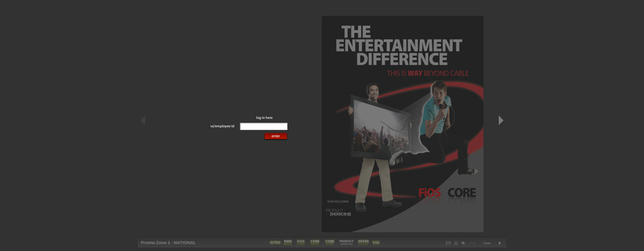Image resolution: width=644 pixels, height=251 pixels.
Task: Click the play arrow after Cover label
Action: pos(500,243)
